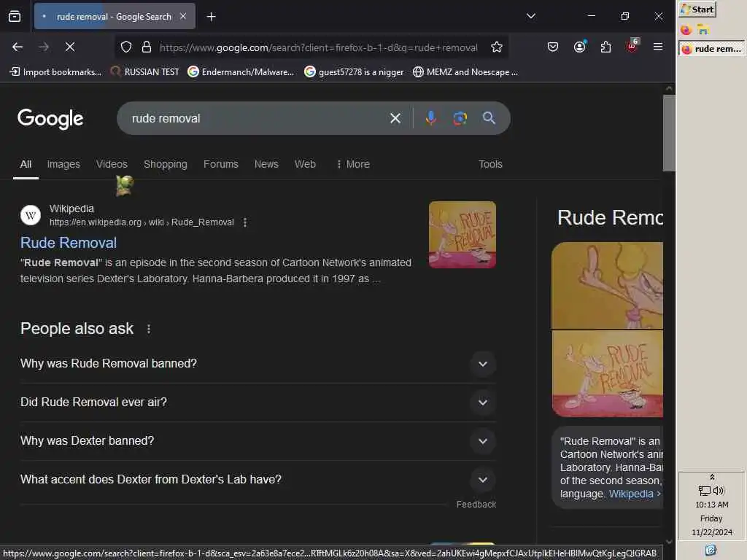
Task: Switch to the Shopping tab
Action: (x=166, y=164)
